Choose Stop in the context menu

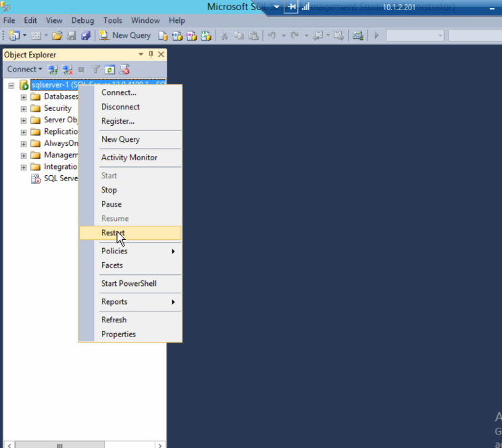130,190
